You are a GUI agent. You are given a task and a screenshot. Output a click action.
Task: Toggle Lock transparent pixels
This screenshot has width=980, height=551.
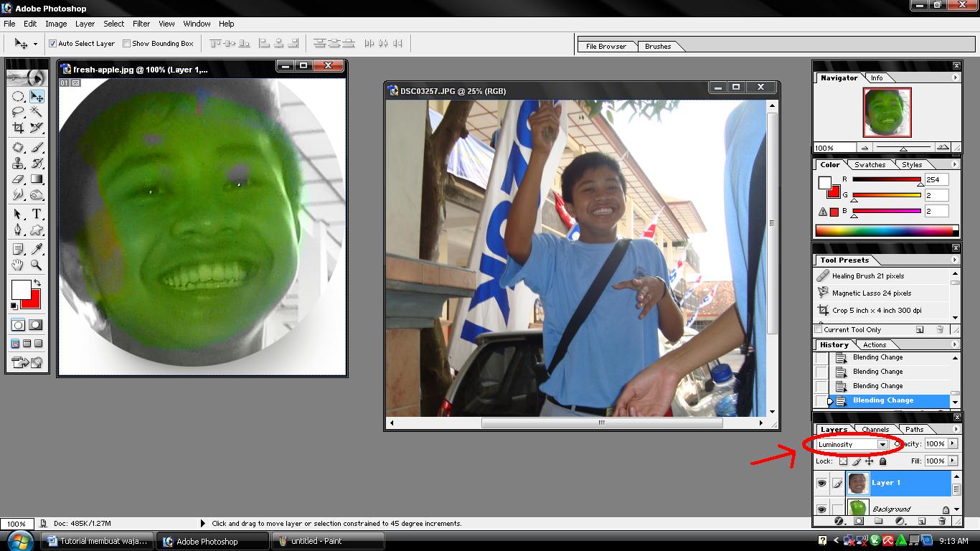[x=843, y=461]
